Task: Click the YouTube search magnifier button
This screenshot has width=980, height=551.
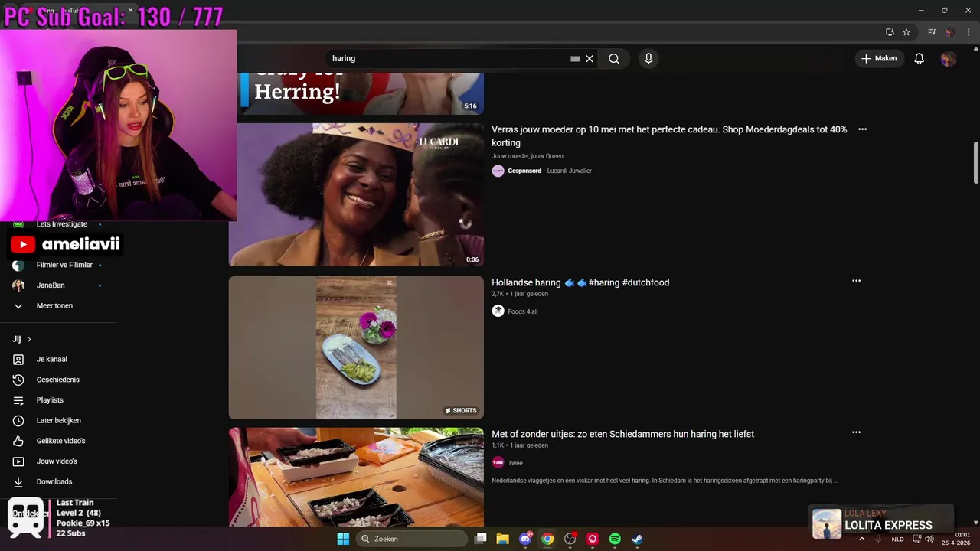Action: click(614, 59)
